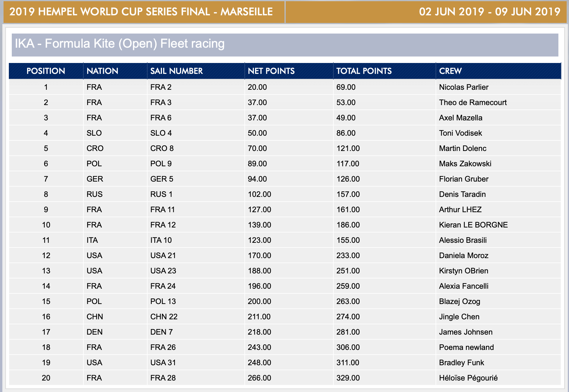Image resolution: width=569 pixels, height=392 pixels.
Task: Click sail number FRA 6
Action: (x=161, y=118)
